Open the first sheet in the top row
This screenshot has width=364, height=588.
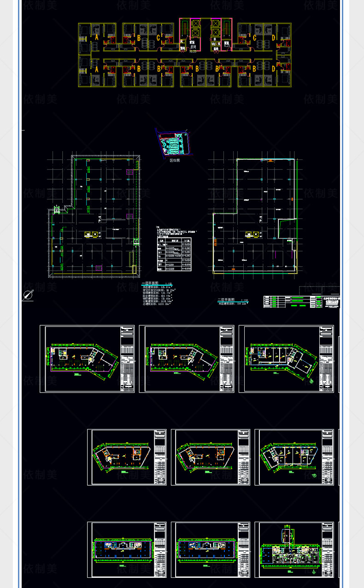(x=87, y=359)
